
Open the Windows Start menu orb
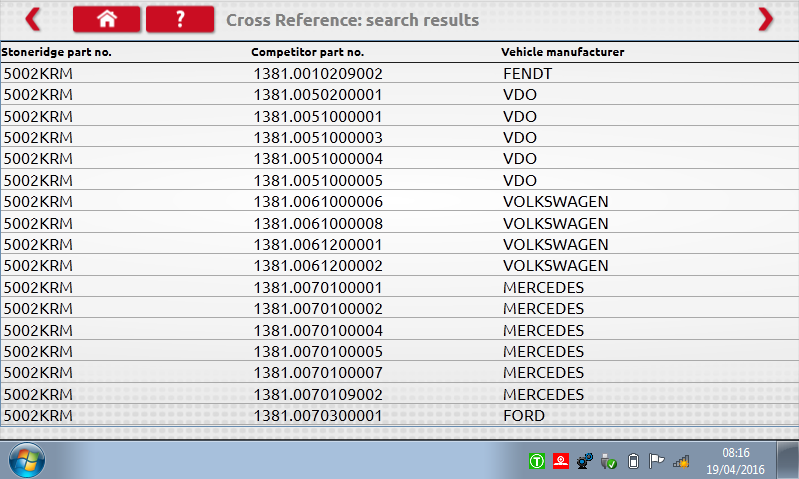[26, 460]
